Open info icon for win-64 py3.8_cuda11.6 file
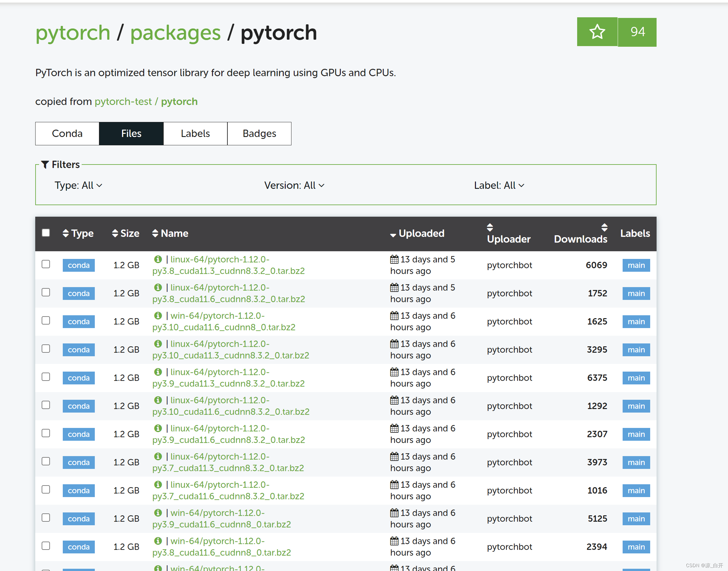Image resolution: width=728 pixels, height=571 pixels. tap(158, 540)
